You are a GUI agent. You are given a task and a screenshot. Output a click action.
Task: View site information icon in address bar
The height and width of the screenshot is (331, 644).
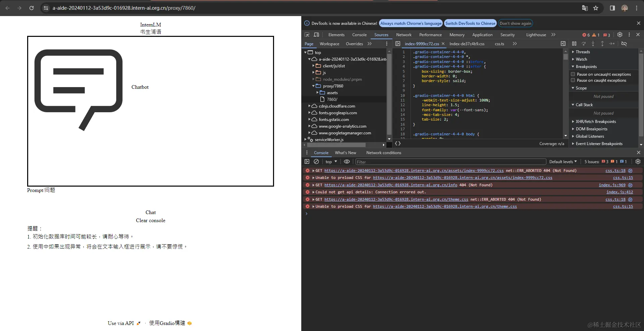click(x=46, y=8)
